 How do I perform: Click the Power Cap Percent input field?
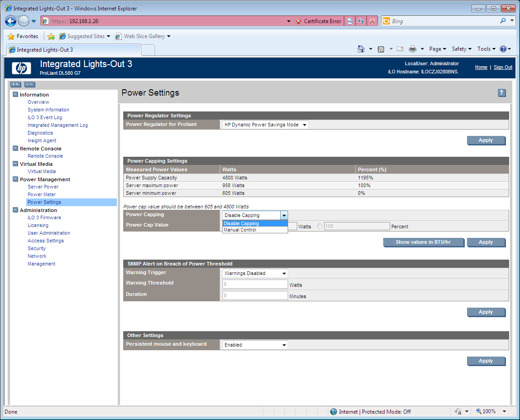tap(357, 226)
